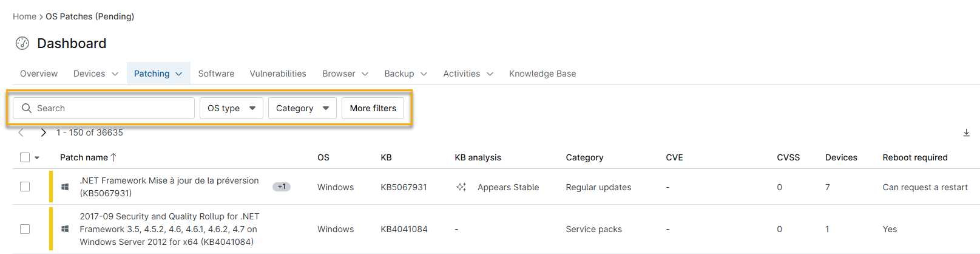Image resolution: width=980 pixels, height=254 pixels.
Task: Click the Dashboard gauge icon
Action: click(x=22, y=43)
